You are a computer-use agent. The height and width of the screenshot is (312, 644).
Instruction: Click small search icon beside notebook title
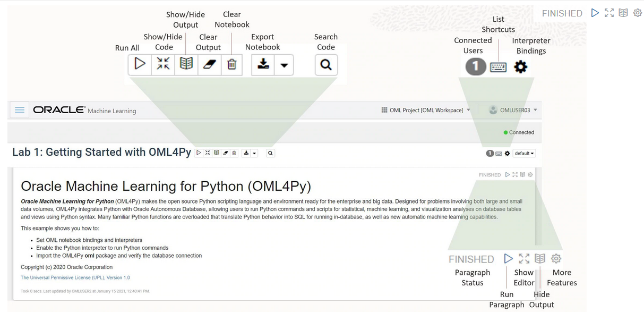tap(270, 153)
